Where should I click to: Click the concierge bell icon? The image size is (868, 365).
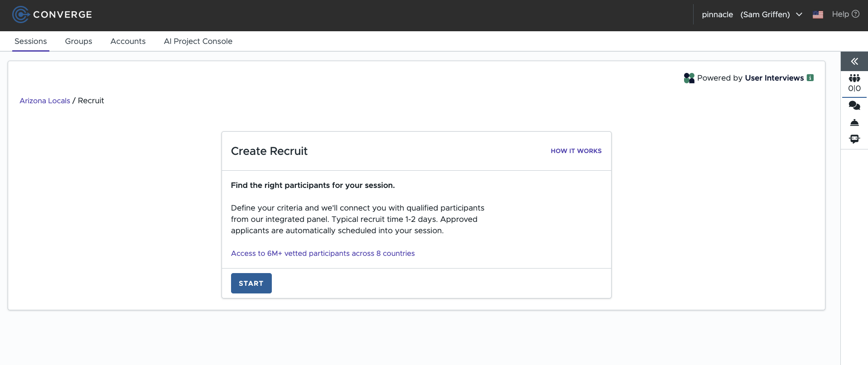point(854,123)
